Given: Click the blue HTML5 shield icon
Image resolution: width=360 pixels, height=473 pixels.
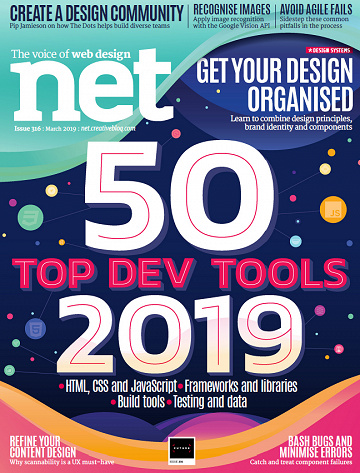Looking at the screenshot, I should pyautogui.click(x=35, y=329).
